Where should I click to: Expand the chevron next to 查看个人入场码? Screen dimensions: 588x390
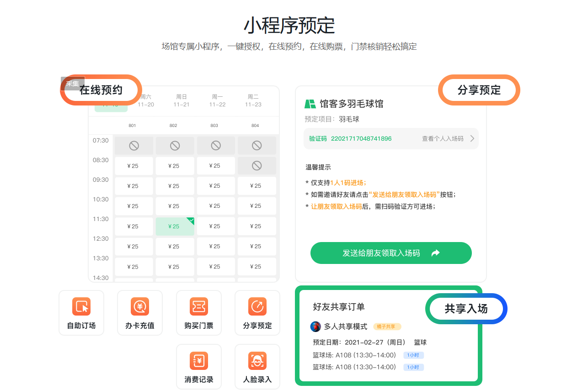pyautogui.click(x=472, y=138)
